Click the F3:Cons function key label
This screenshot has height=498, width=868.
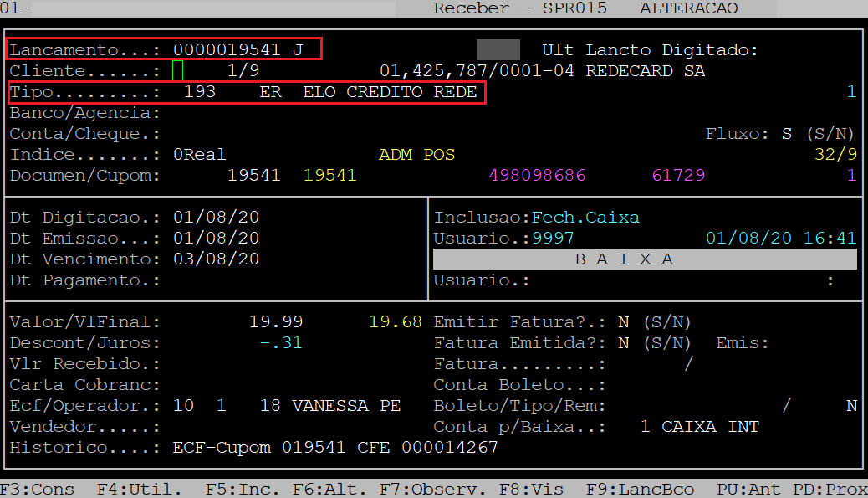point(38,489)
